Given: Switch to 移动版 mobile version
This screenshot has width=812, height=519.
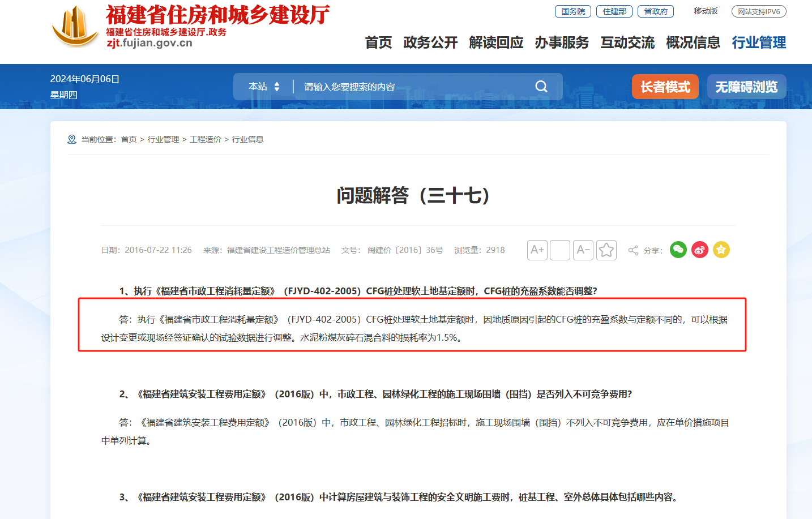Looking at the screenshot, I should [x=706, y=11].
